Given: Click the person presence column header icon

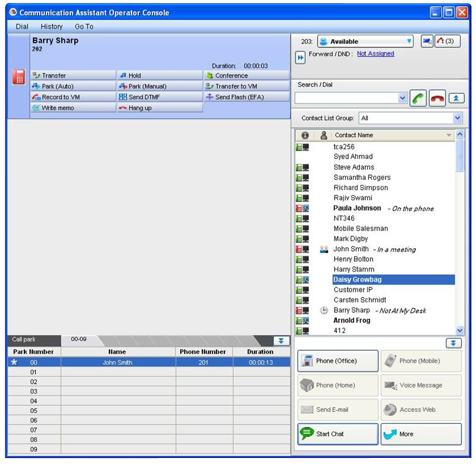Looking at the screenshot, I should tap(324, 135).
